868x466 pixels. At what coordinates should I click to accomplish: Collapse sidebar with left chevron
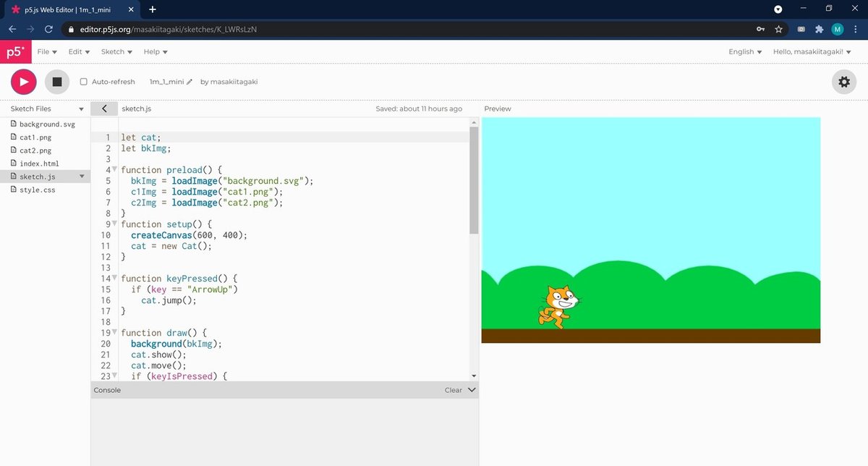(x=105, y=109)
